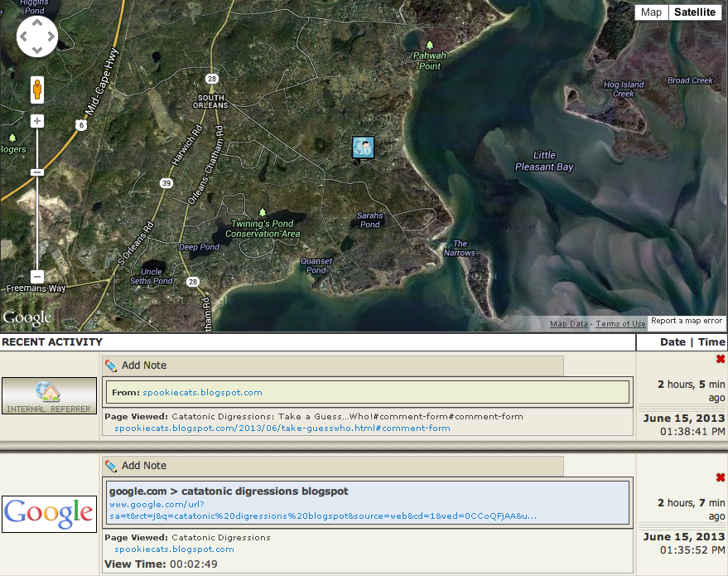The image size is (728, 576).
Task: Open the Map Data link
Action: (x=569, y=324)
